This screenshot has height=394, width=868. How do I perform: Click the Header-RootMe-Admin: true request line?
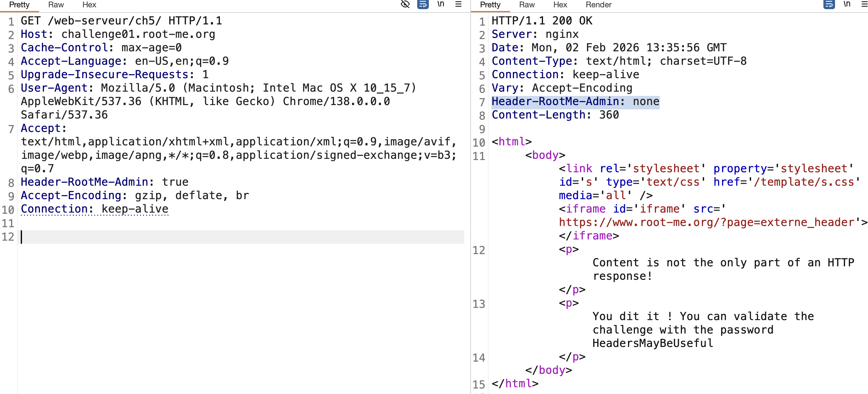coord(104,182)
